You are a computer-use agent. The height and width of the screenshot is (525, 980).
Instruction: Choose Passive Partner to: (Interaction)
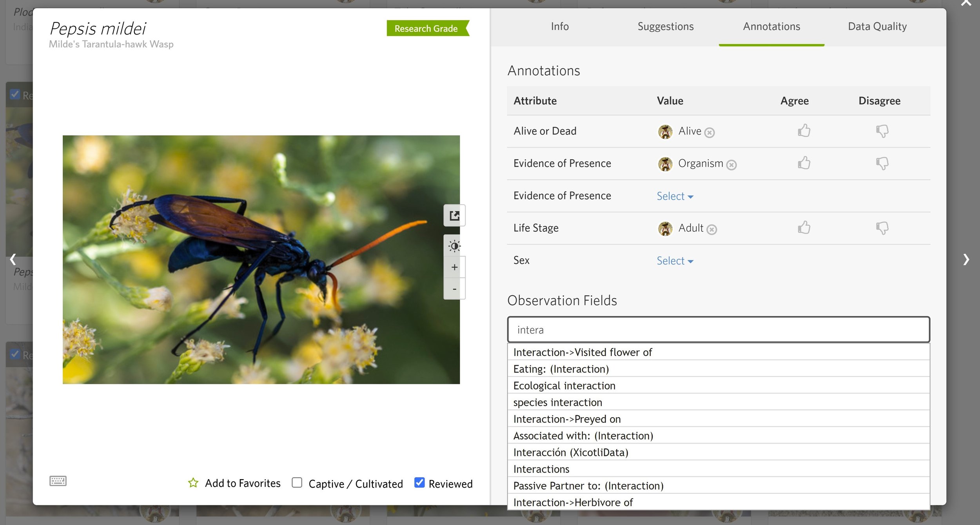point(719,486)
